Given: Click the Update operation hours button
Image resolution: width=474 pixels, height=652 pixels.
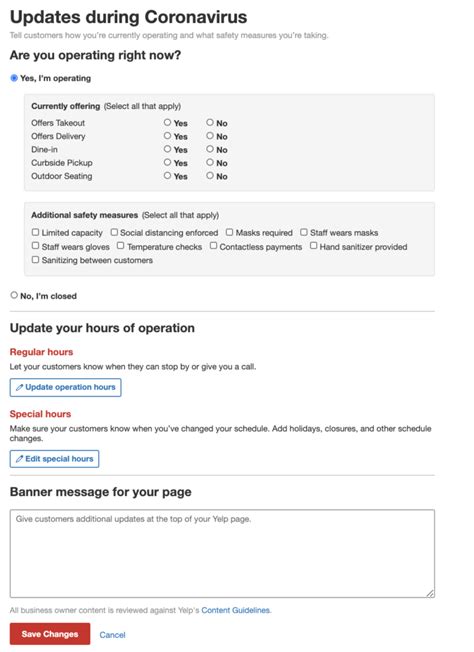Looking at the screenshot, I should [x=66, y=387].
